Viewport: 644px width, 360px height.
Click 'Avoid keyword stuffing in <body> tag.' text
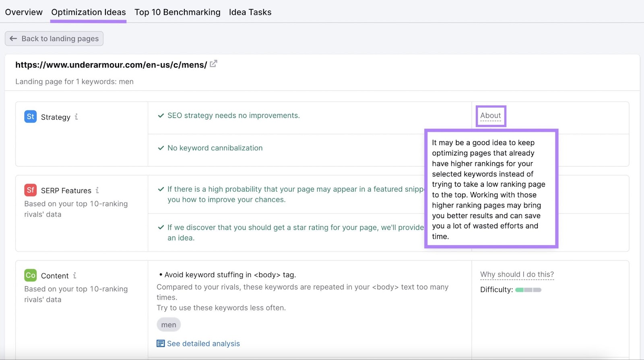[230, 275]
